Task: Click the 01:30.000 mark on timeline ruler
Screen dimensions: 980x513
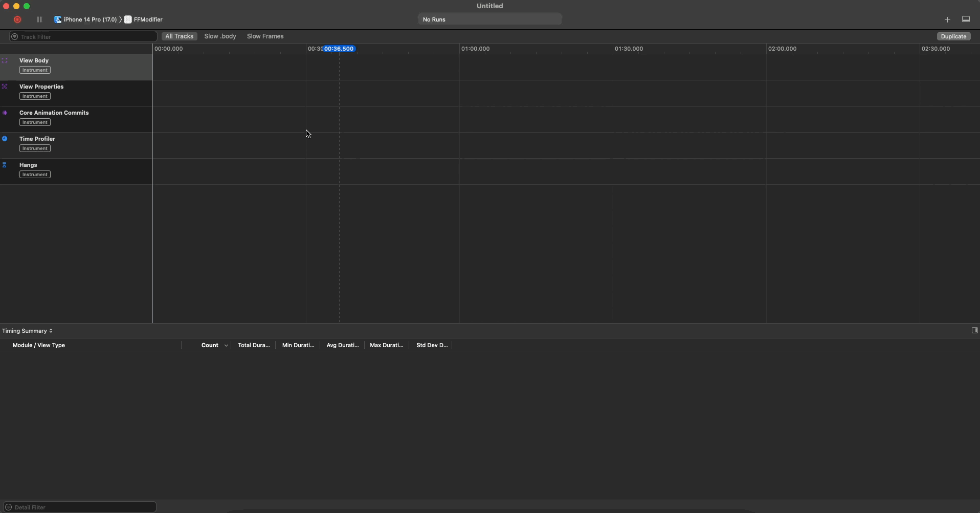Action: tap(629, 49)
